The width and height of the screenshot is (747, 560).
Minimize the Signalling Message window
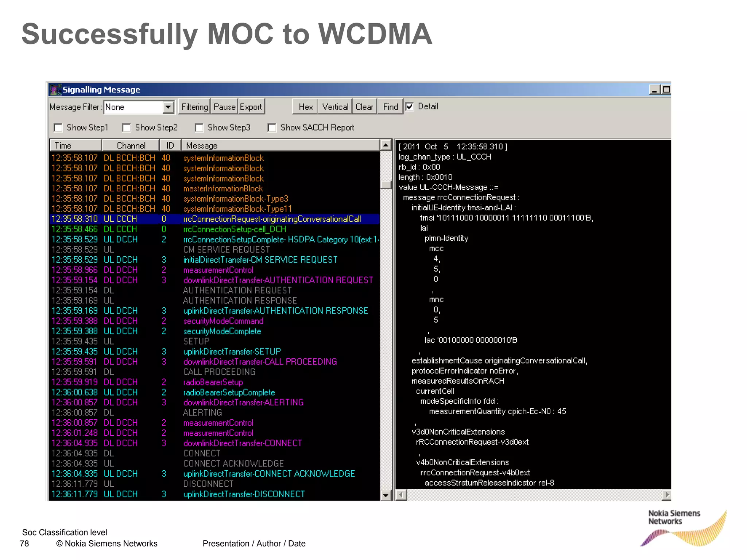(x=654, y=90)
